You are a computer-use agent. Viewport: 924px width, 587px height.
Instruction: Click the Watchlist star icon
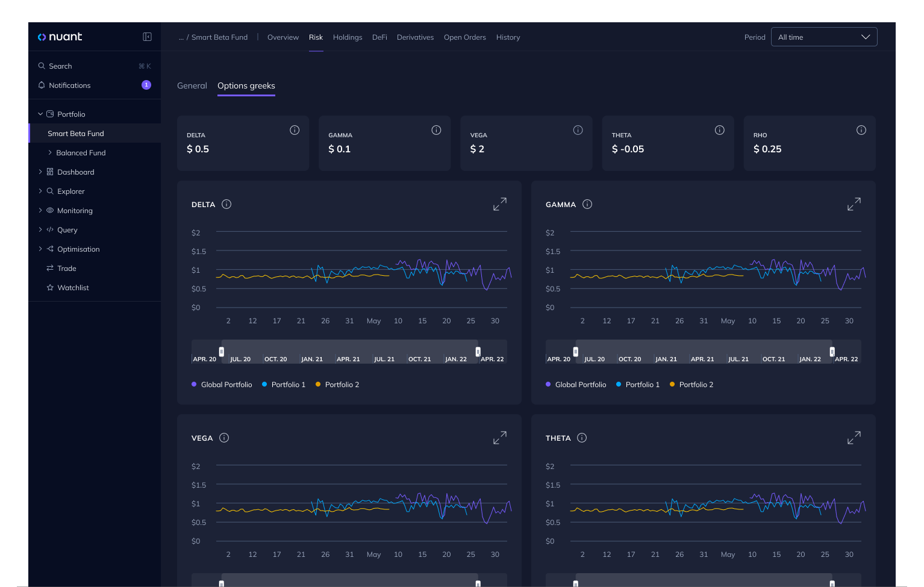coord(50,287)
